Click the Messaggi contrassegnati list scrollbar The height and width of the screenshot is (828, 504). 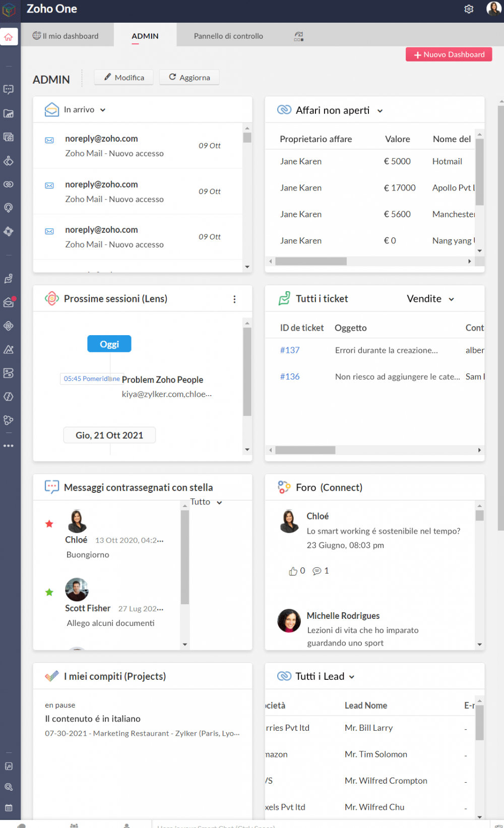pos(185,557)
